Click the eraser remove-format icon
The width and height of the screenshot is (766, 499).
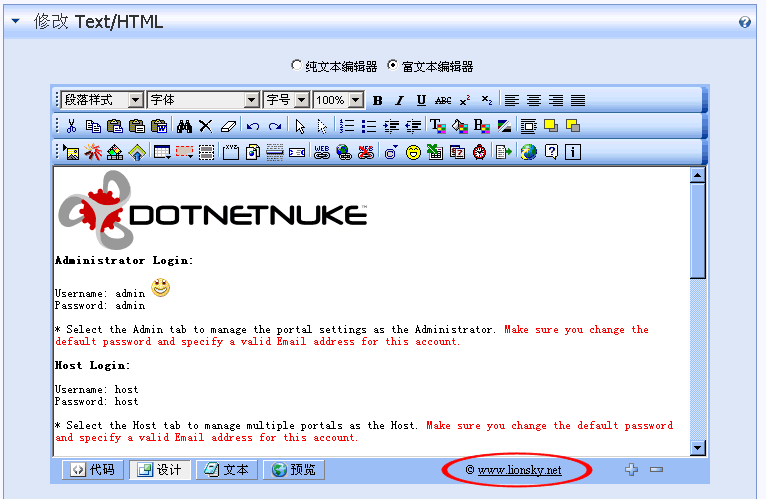[x=228, y=126]
